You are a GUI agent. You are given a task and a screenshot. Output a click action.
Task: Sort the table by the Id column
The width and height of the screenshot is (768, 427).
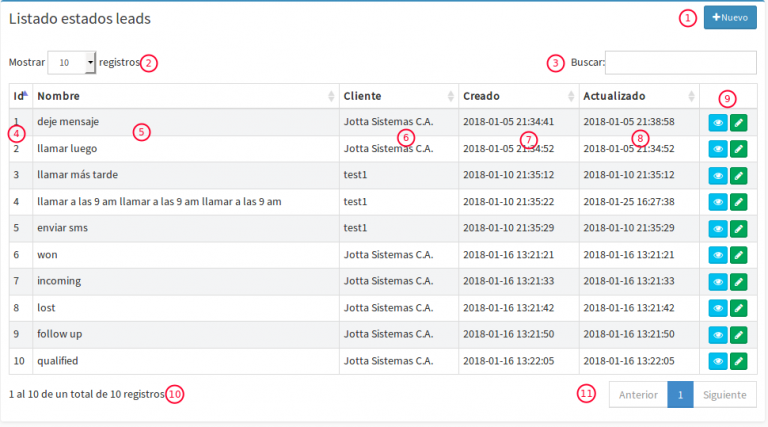(x=19, y=96)
